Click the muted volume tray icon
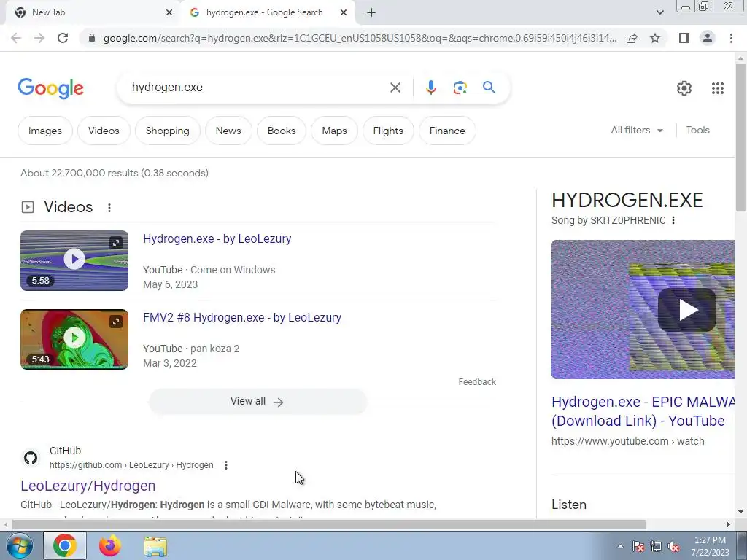This screenshot has width=747, height=560. pos(673,547)
